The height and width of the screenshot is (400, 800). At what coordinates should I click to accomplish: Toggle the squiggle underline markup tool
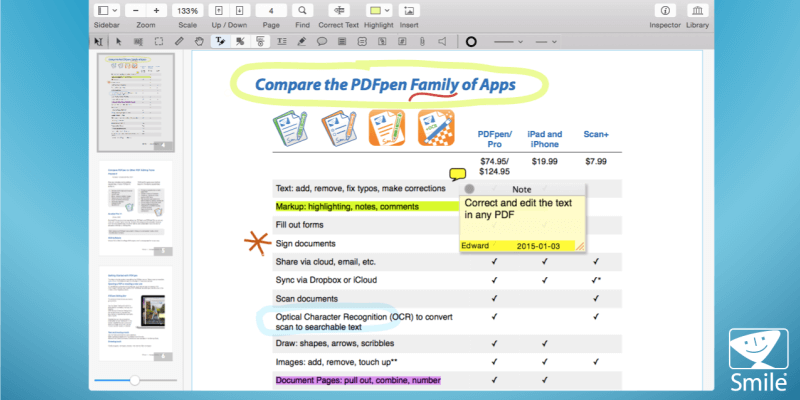[260, 42]
